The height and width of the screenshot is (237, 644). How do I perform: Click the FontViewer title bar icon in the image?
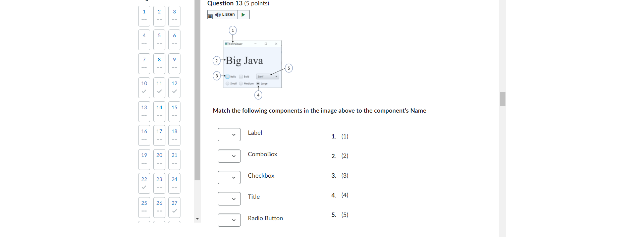pyautogui.click(x=227, y=44)
